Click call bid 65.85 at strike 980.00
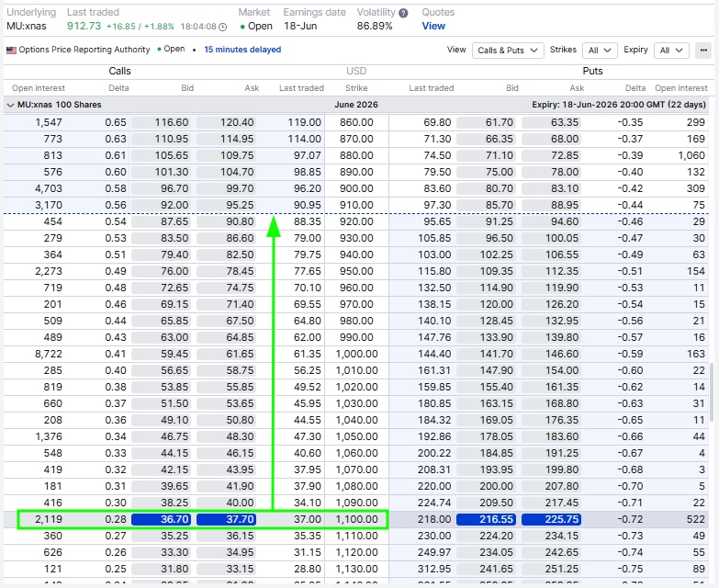 162,321
